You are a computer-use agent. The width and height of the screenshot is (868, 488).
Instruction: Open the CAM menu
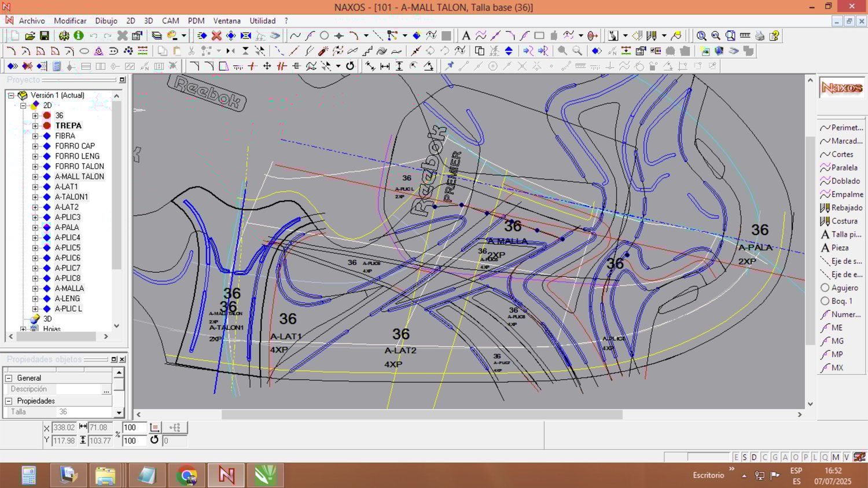coord(170,21)
